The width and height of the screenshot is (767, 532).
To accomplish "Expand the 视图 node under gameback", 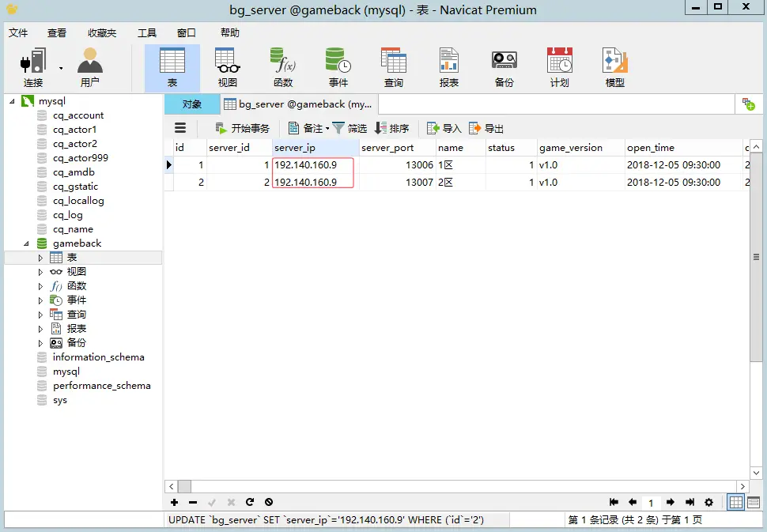I will click(x=40, y=272).
